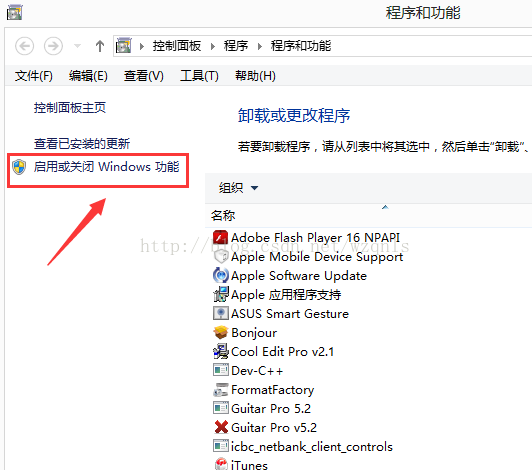Click the window title bar icon

tap(15, 13)
